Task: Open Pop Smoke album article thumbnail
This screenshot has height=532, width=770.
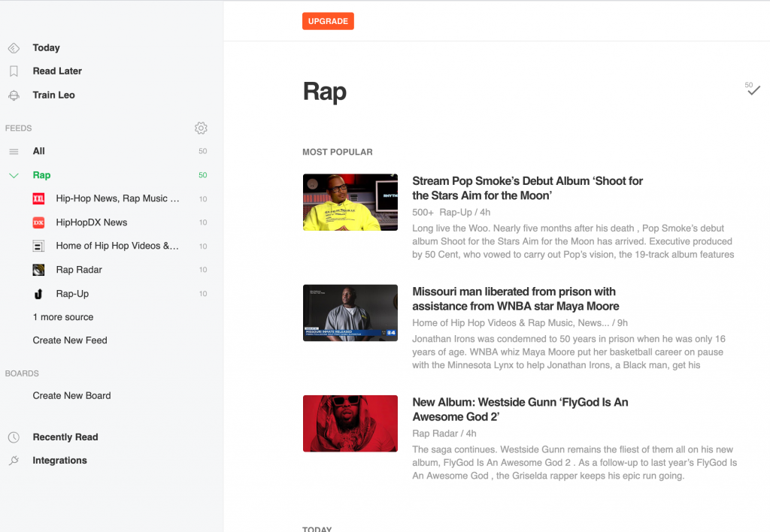Action: (350, 202)
